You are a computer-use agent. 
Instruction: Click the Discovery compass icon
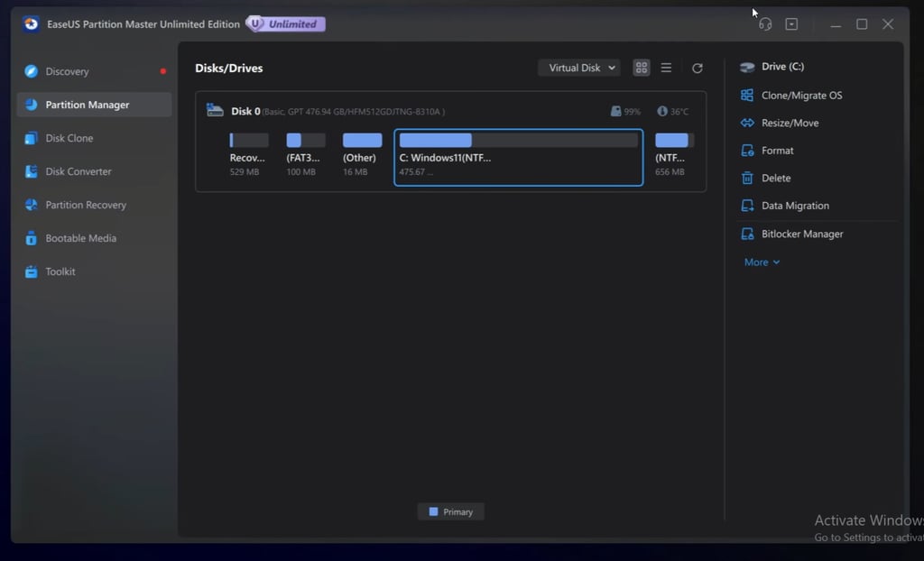[32, 71]
